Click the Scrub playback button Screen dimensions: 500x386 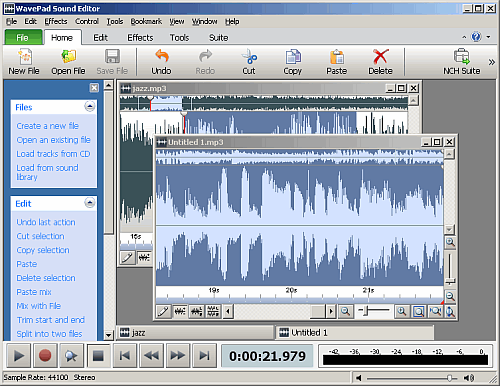click(x=71, y=356)
